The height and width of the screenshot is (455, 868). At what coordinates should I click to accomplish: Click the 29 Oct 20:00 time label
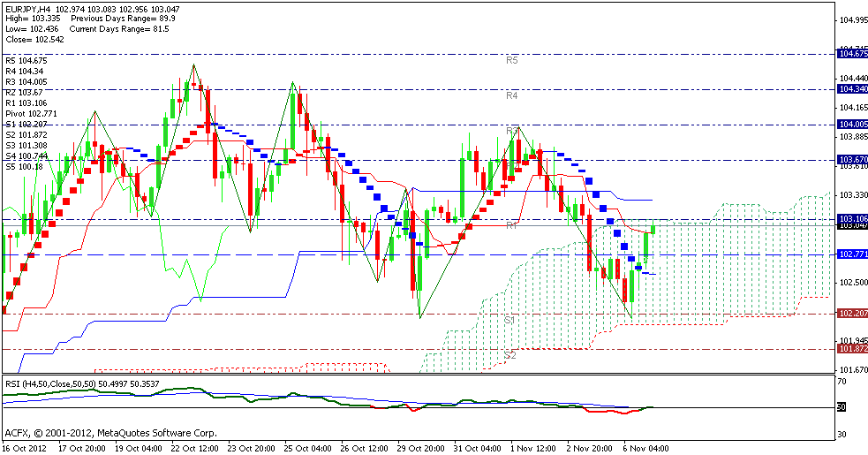[x=419, y=448]
